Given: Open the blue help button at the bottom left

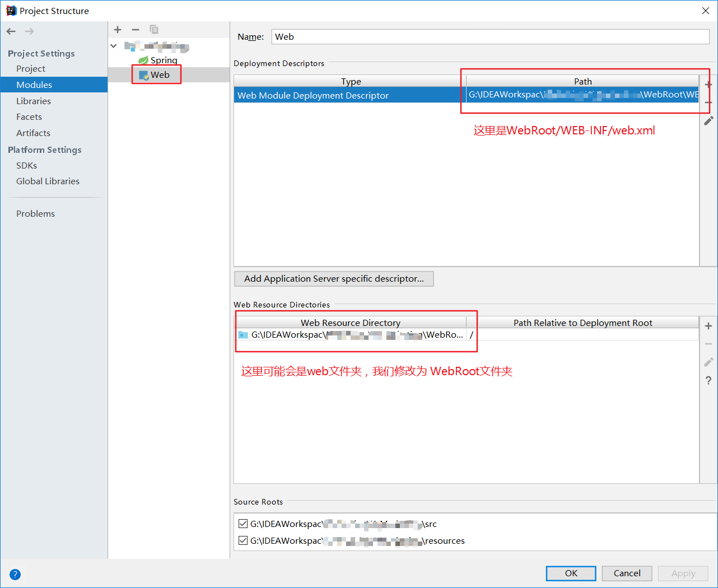Looking at the screenshot, I should coord(15,574).
